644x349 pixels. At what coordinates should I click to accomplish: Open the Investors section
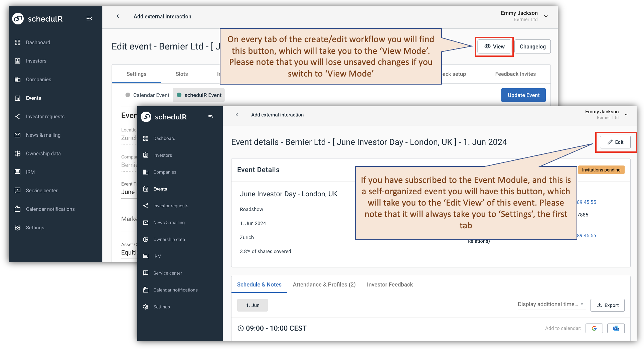click(163, 155)
